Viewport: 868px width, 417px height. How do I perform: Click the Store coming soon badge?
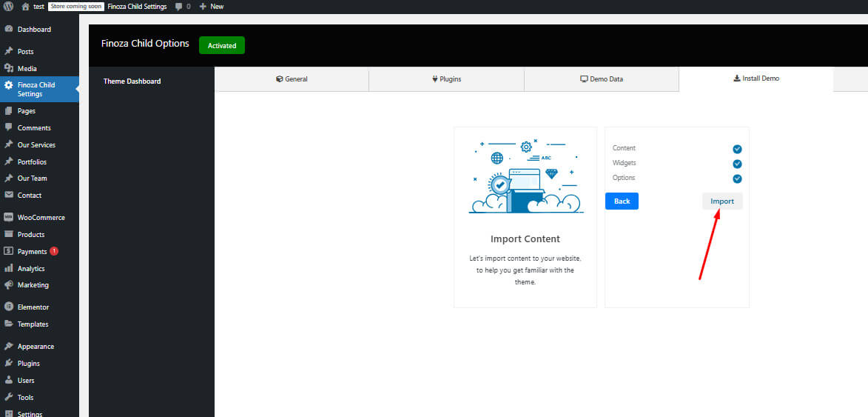click(76, 7)
